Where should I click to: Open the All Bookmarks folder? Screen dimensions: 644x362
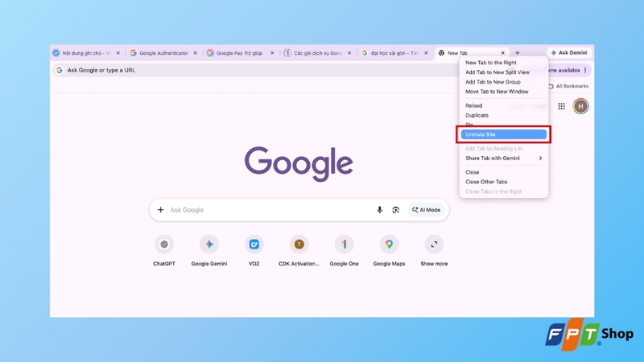[x=568, y=86]
